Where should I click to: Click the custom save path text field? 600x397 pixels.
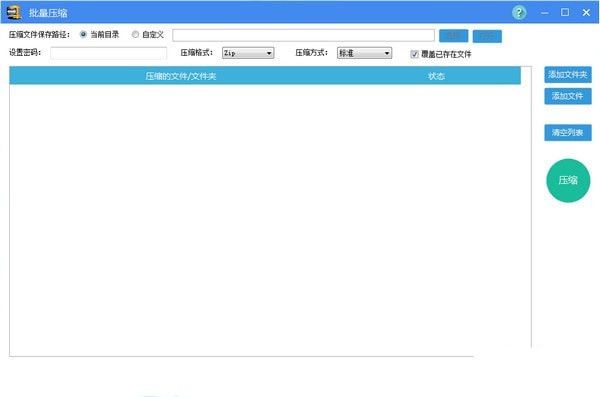tap(303, 35)
